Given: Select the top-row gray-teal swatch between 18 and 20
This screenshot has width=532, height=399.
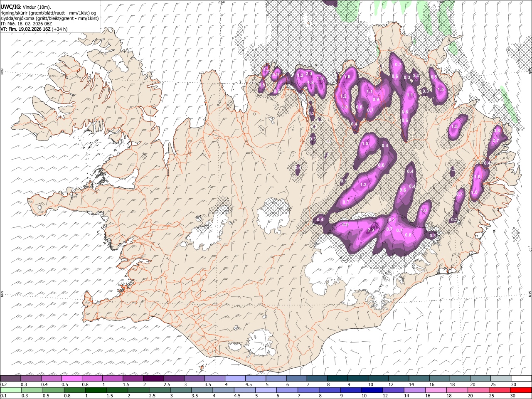Looking at the screenshot, I should click(x=459, y=378).
